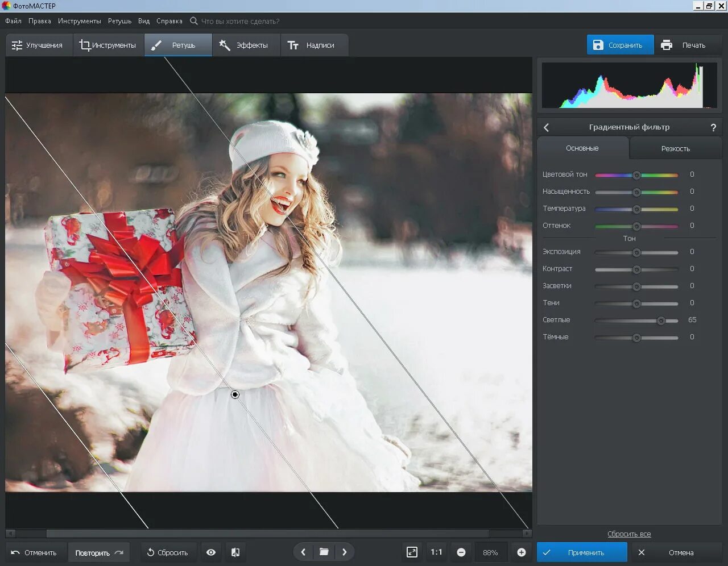This screenshot has width=728, height=566.
Task: Toggle the eye preview icon
Action: [x=211, y=552]
